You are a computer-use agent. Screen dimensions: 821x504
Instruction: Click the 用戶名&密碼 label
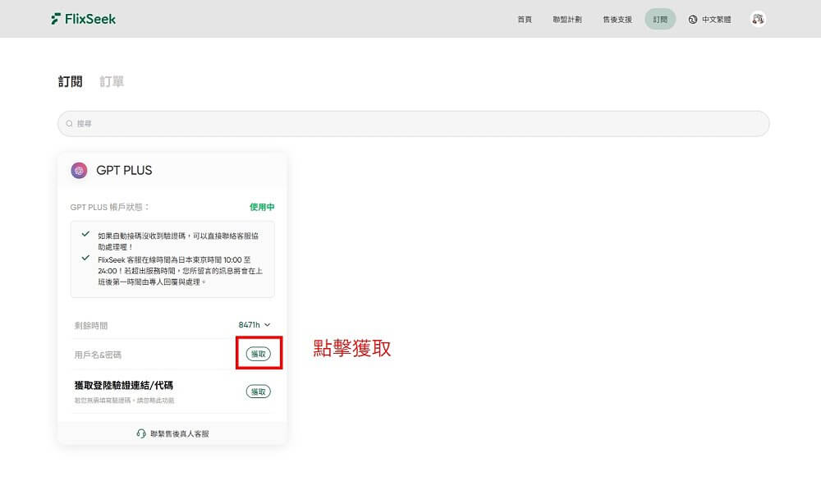click(x=98, y=355)
